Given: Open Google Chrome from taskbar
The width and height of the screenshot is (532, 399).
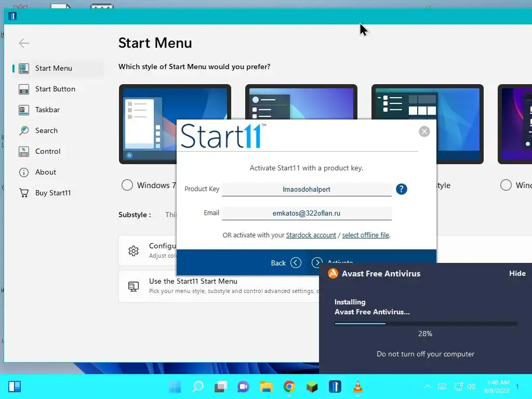Looking at the screenshot, I should (289, 387).
